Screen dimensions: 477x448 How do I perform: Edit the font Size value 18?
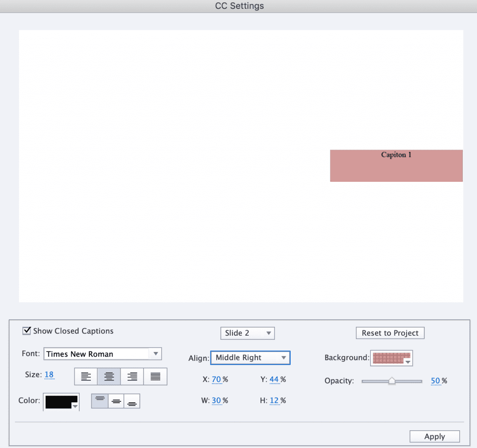(x=49, y=374)
